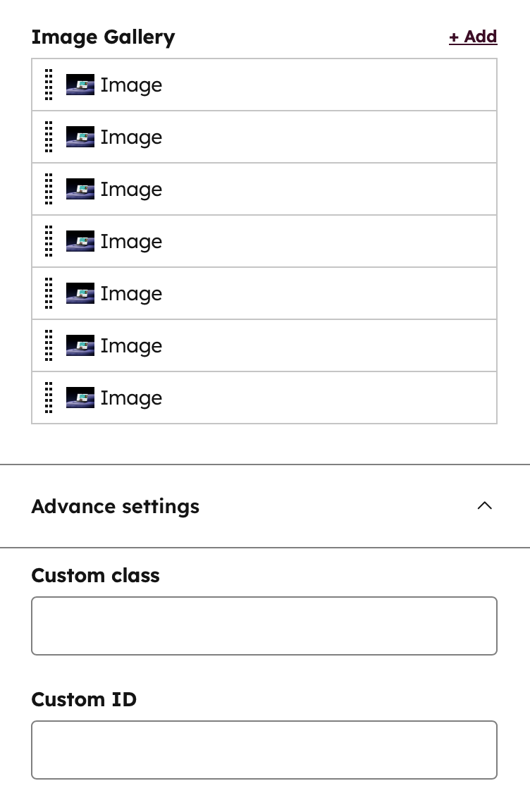The width and height of the screenshot is (530, 812).
Task: Click the thumbnail of the last gallery Image
Action: (x=80, y=398)
